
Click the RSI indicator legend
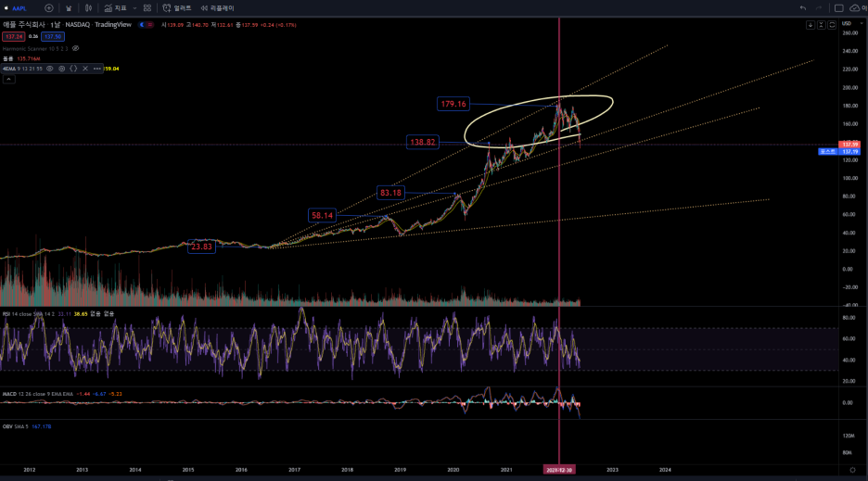click(28, 314)
